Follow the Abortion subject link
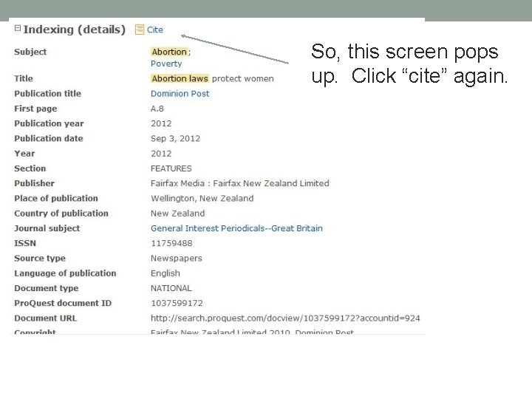 tap(169, 52)
